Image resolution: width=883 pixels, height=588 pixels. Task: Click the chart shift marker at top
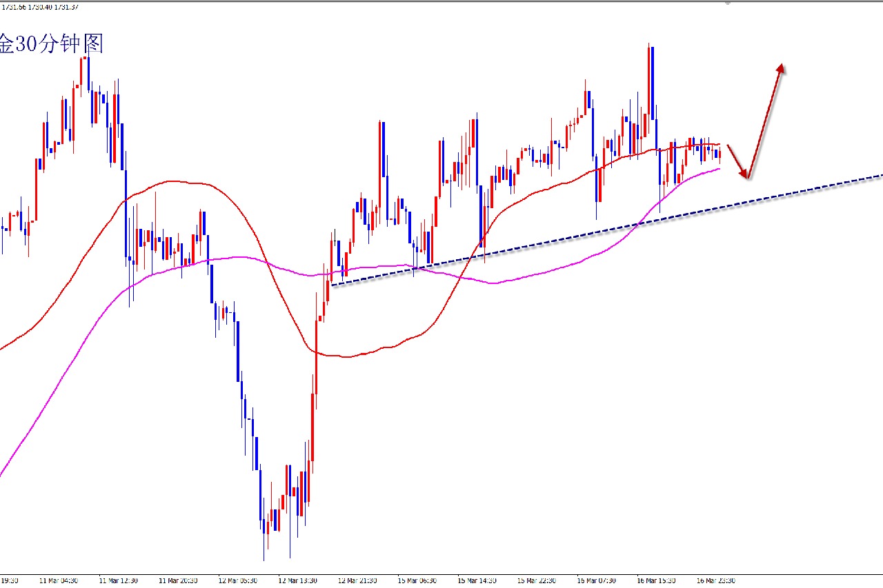[x=727, y=3]
